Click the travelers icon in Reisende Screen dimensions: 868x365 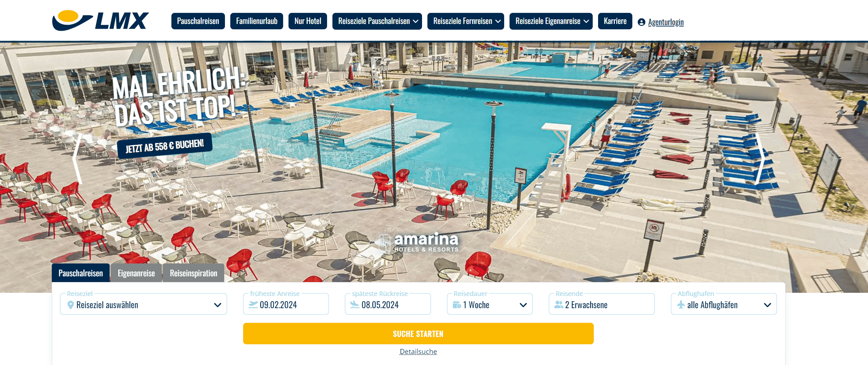pos(559,305)
